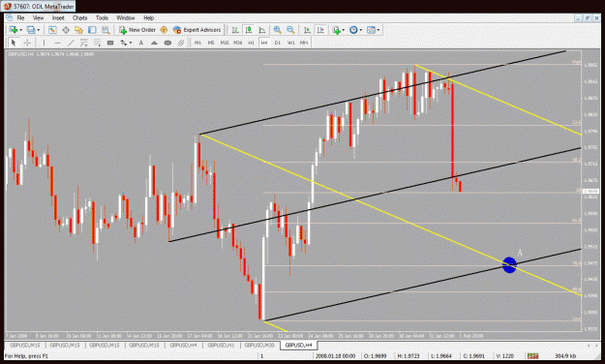
Task: Pick the horizontal line drawing tool
Action: 57,43
